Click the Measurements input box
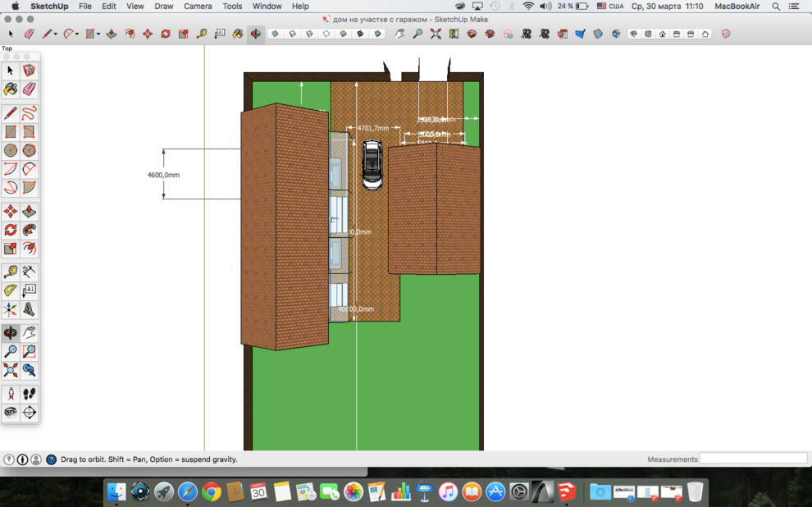The image size is (812, 507). click(753, 459)
